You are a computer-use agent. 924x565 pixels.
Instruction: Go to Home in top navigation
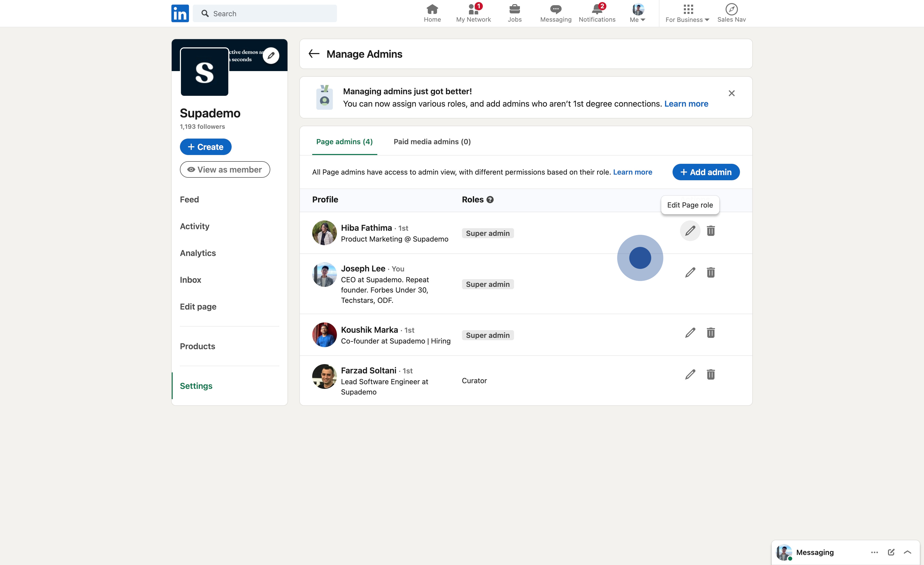[x=432, y=13]
